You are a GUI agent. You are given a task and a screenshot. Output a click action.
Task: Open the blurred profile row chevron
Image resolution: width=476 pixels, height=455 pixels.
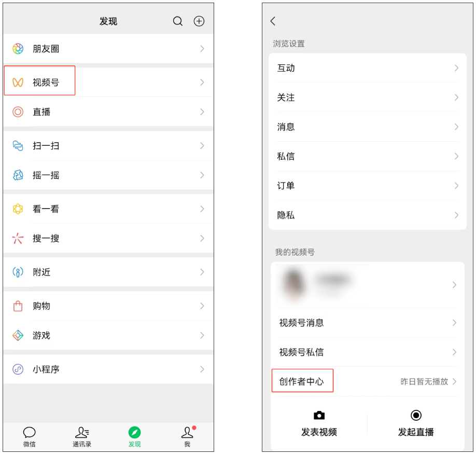click(454, 285)
